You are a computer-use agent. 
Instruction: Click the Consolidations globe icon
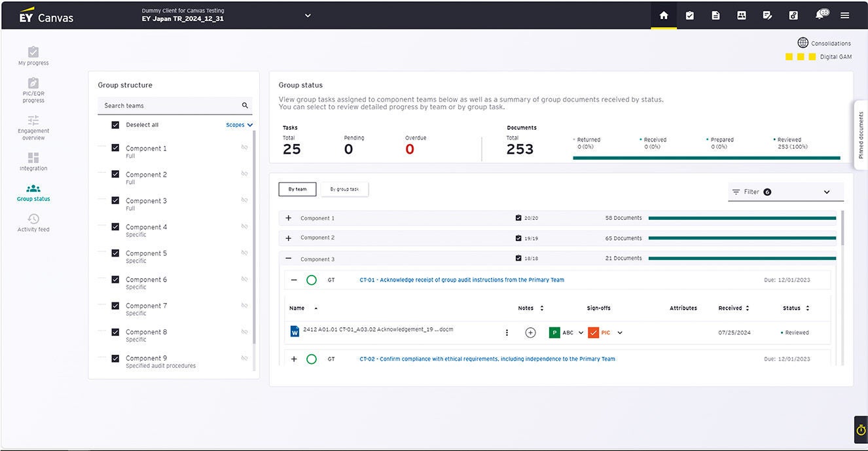[803, 43]
